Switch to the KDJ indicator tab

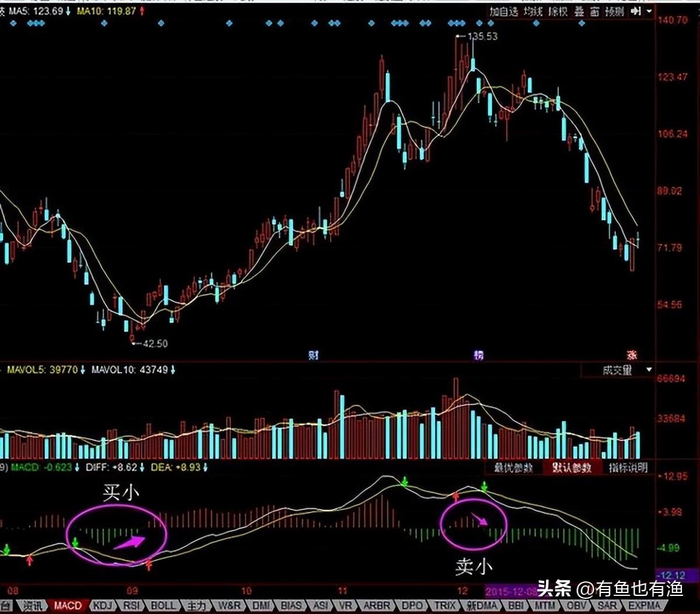pyautogui.click(x=102, y=606)
